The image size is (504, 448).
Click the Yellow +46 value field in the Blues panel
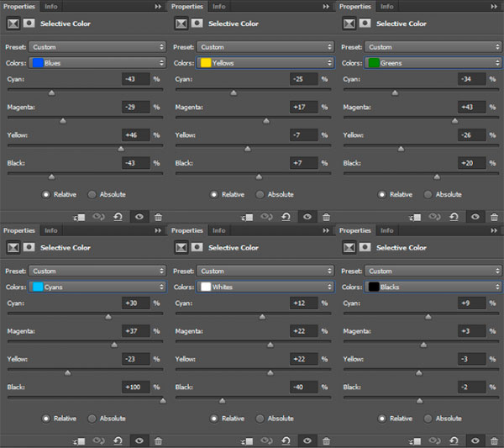tap(136, 134)
